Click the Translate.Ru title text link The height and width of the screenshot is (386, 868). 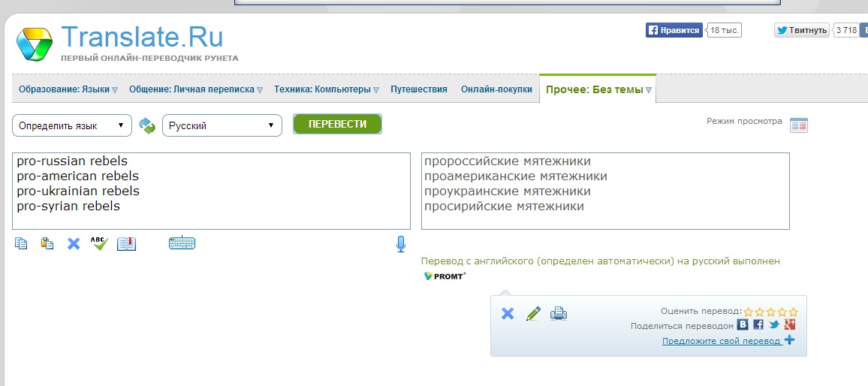point(142,37)
